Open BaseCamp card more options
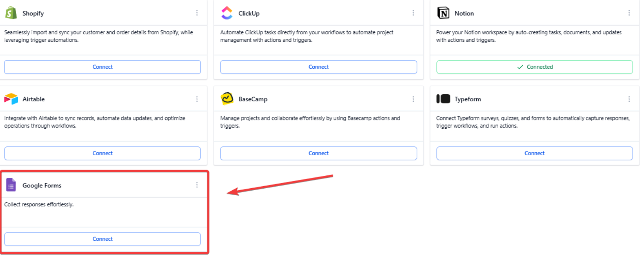The image size is (644, 261). pos(413,99)
